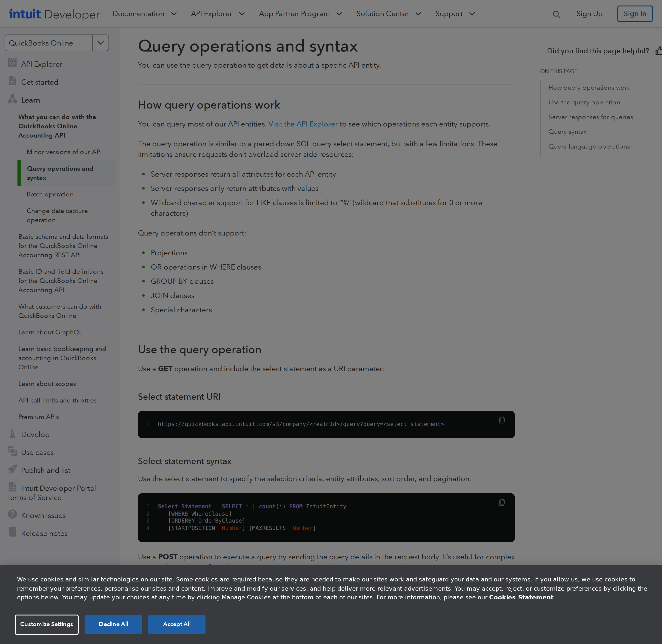This screenshot has height=644, width=662.
Task: Jump to Query language operations section
Action: pyautogui.click(x=589, y=147)
